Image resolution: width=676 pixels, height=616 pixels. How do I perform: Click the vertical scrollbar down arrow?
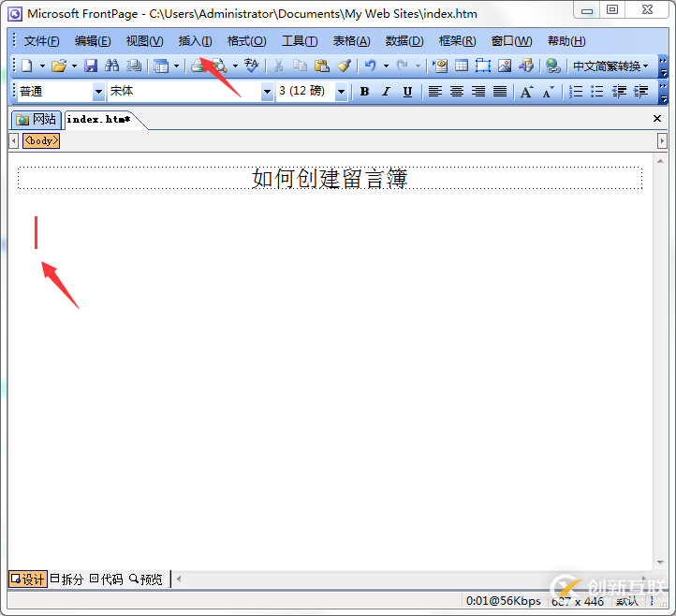click(660, 563)
